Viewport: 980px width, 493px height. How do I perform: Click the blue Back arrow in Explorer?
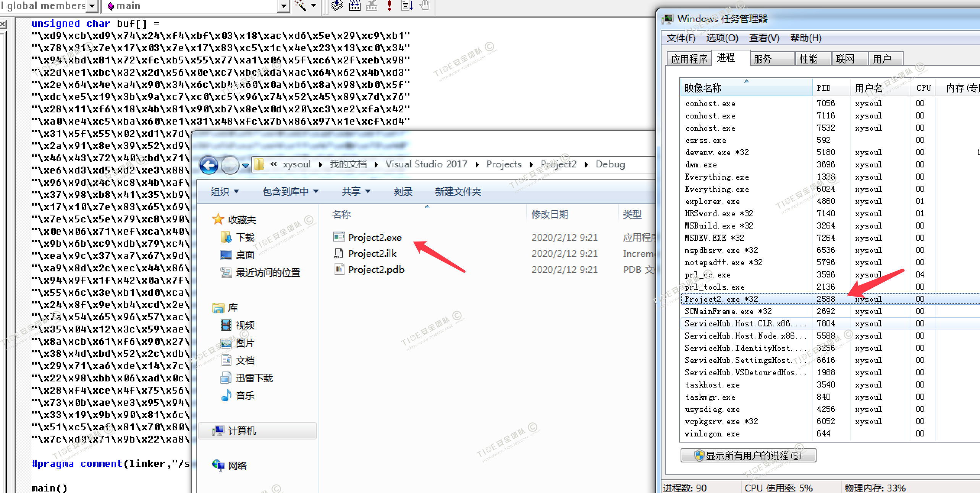209,165
